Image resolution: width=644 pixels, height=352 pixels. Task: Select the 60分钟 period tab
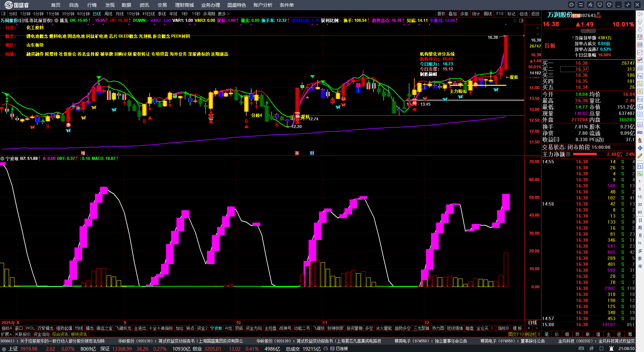pos(84,14)
